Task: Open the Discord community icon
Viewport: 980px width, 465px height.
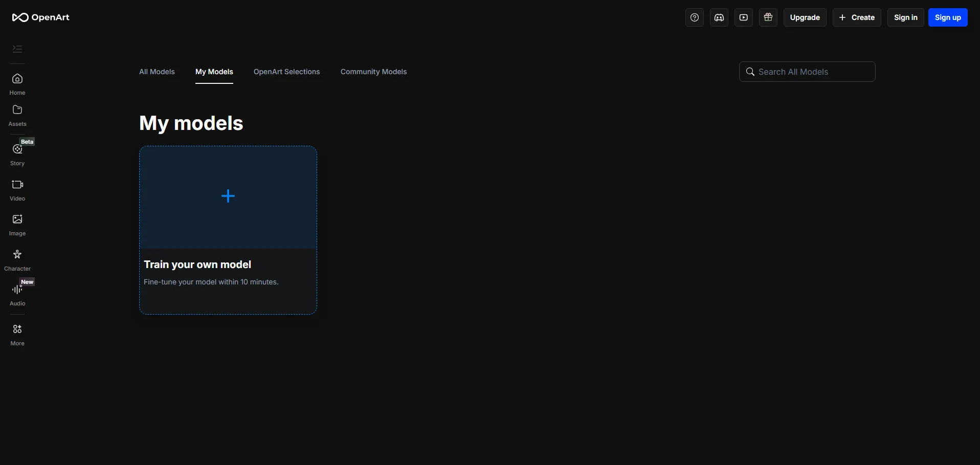Action: (x=719, y=17)
